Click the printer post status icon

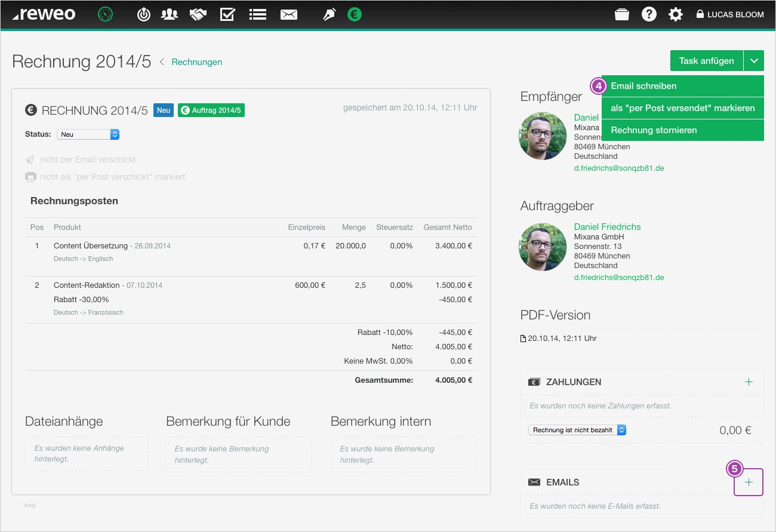tap(30, 177)
